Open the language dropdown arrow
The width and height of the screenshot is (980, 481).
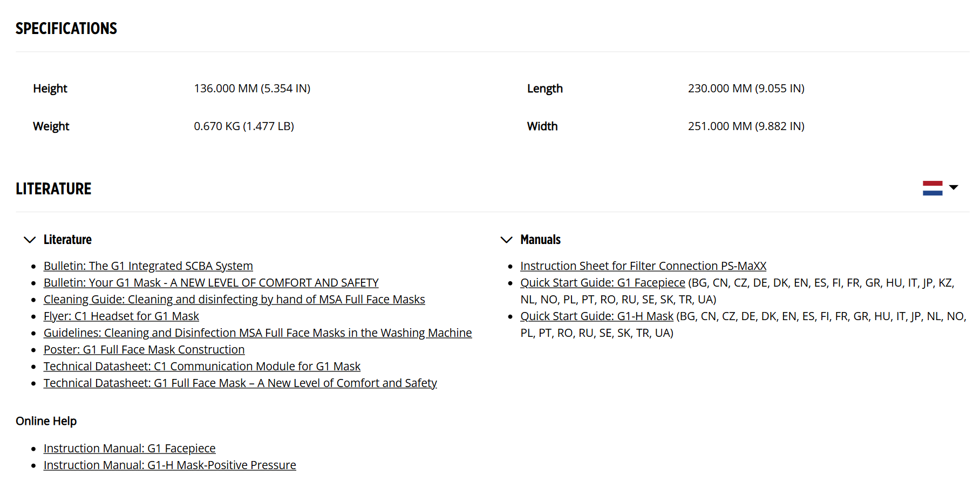(x=954, y=187)
